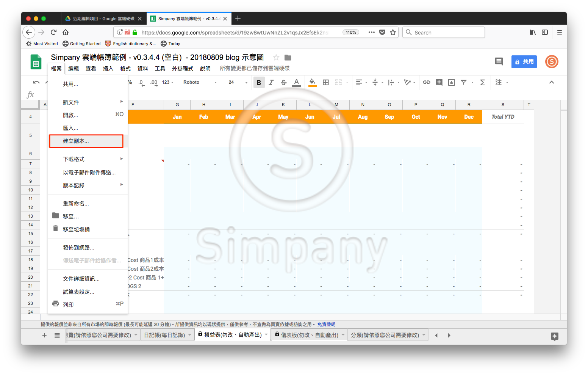Screen dimensions: 588x375
Task: Open the Roboto font dropdown
Action: (200, 82)
